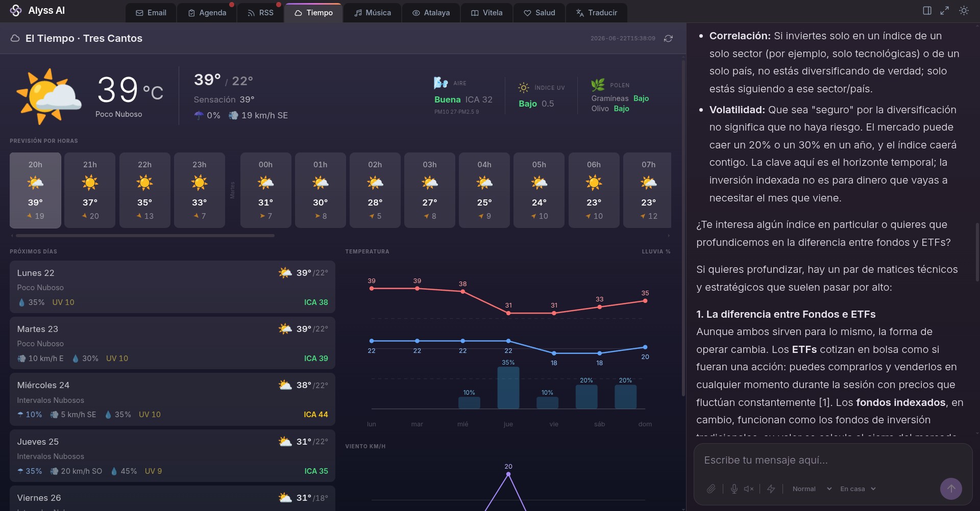980x511 pixels.
Task: Open the Salud tab
Action: click(539, 13)
